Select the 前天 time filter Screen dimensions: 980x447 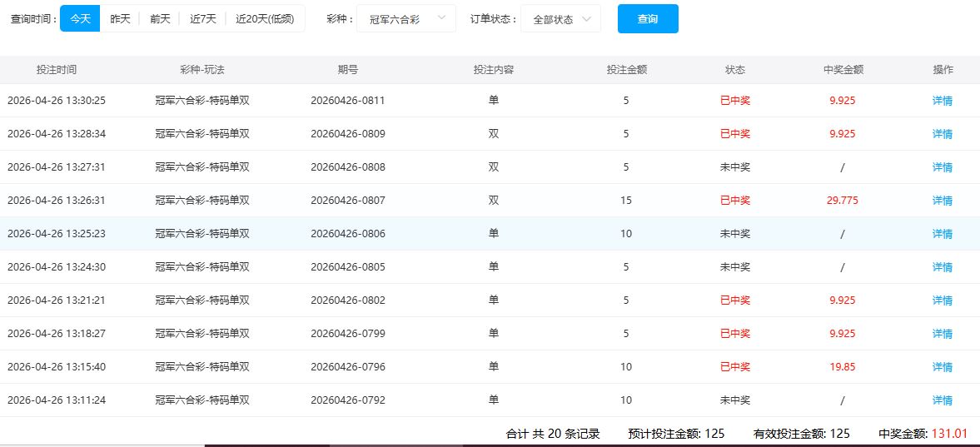(160, 19)
